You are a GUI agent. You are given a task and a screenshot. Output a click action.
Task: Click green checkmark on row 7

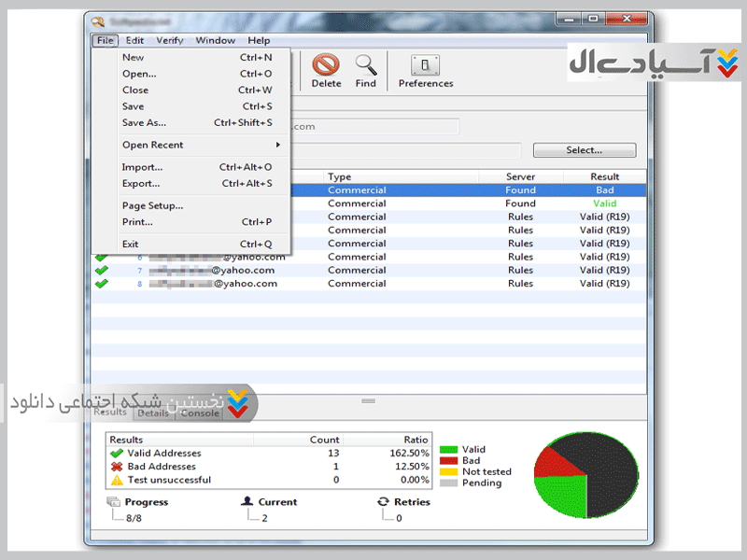pyautogui.click(x=102, y=271)
